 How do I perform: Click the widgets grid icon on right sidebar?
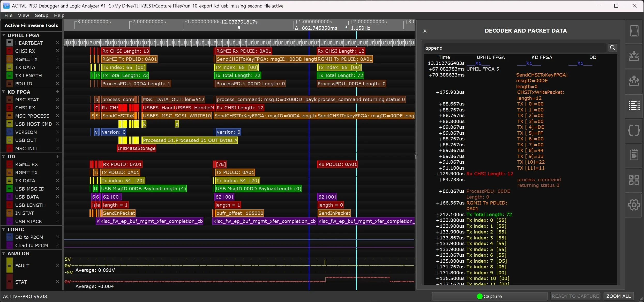click(x=634, y=179)
